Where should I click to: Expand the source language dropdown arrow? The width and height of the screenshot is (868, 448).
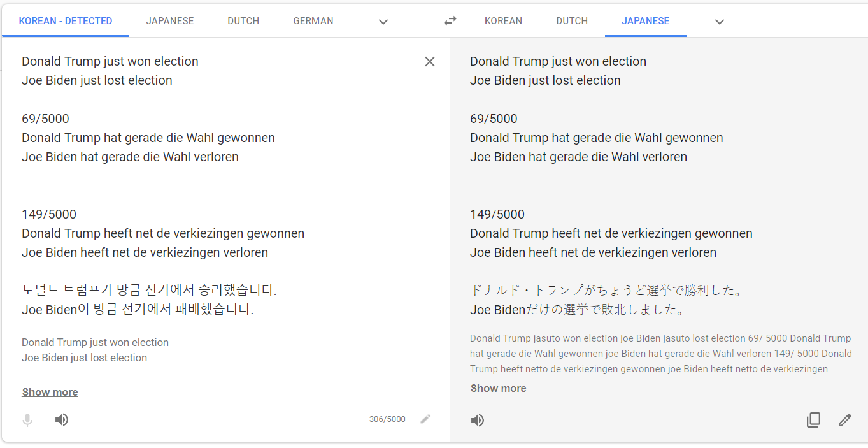pyautogui.click(x=383, y=22)
